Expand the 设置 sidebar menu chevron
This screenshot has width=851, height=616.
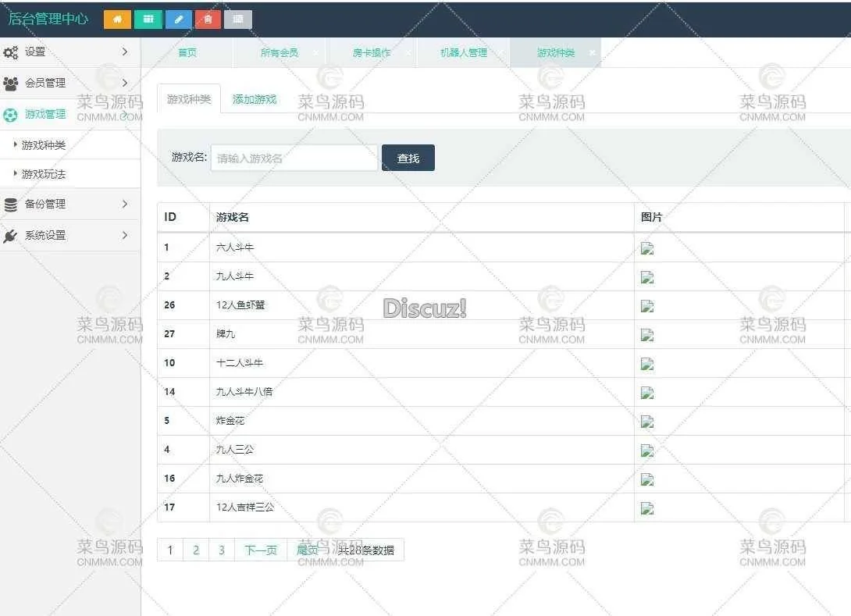(x=125, y=52)
